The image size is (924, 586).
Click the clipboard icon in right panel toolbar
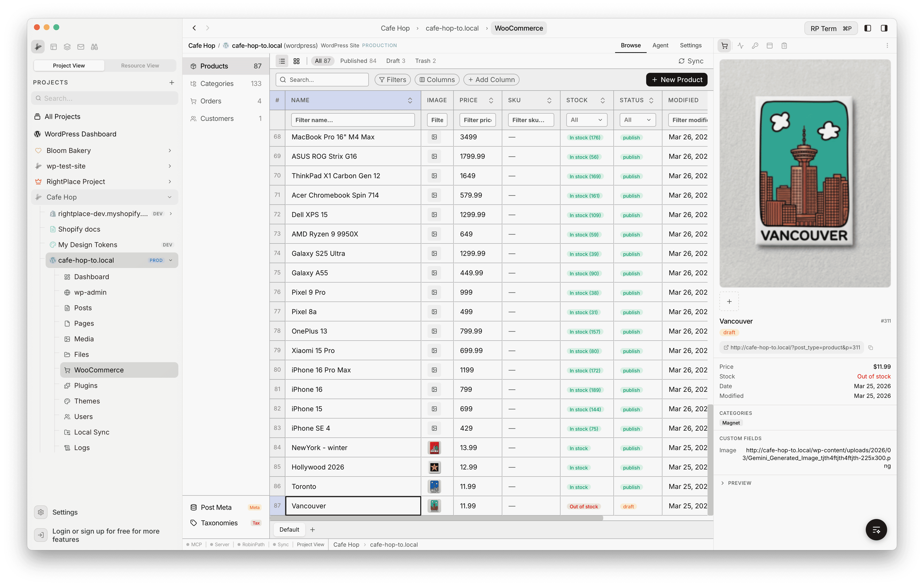pos(784,45)
